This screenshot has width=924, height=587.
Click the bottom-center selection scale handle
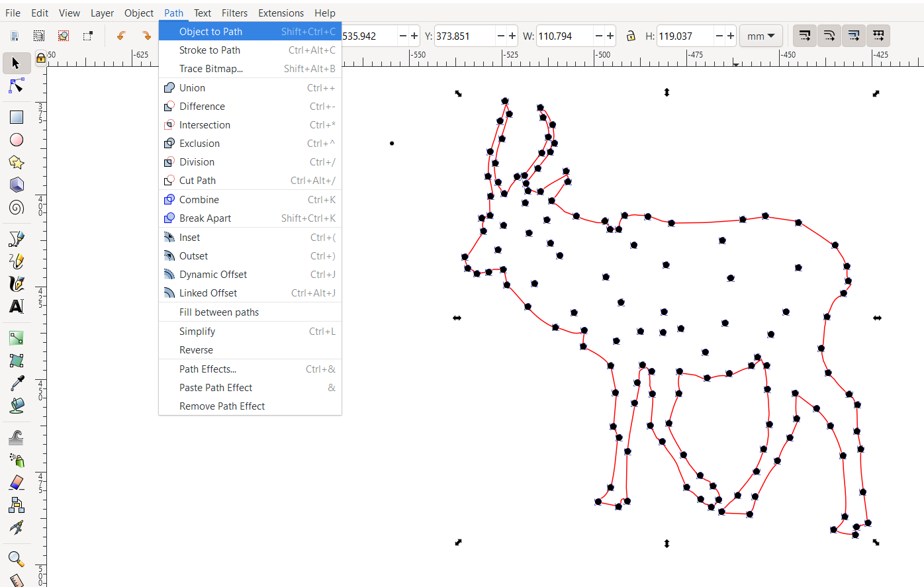(x=667, y=543)
